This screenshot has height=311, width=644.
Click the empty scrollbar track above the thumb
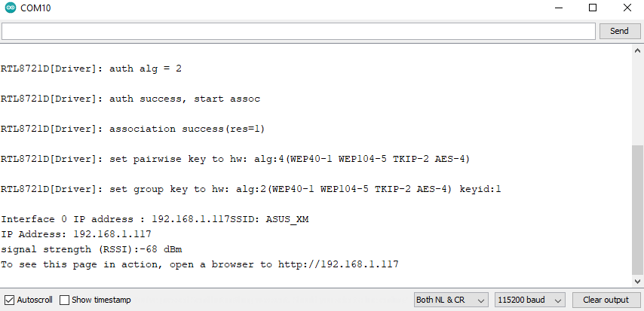click(637, 100)
